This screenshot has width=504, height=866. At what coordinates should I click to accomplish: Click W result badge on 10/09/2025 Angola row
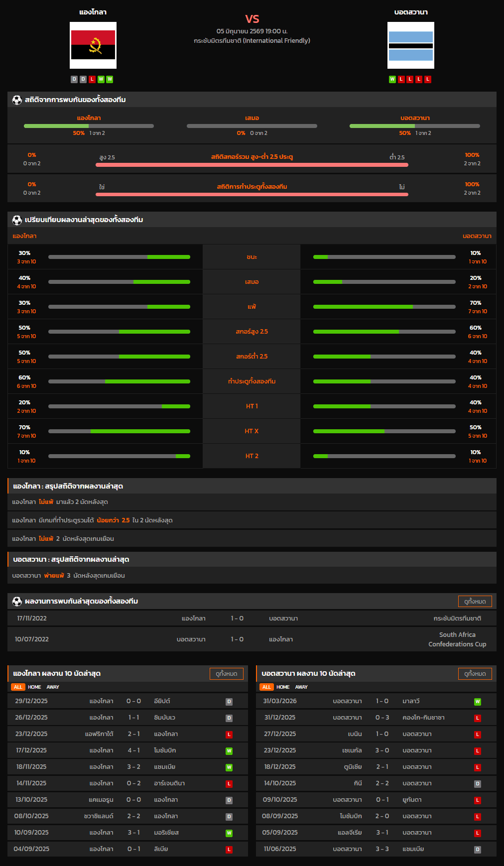[229, 833]
